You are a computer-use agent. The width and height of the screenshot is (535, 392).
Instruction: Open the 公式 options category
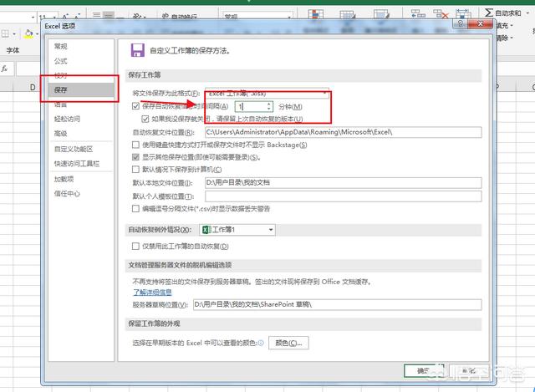click(61, 61)
